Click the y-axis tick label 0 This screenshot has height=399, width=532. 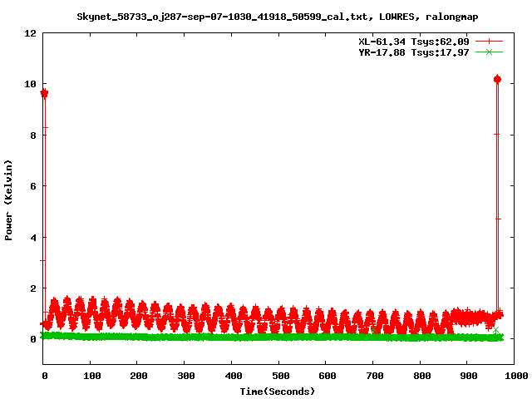[33, 339]
